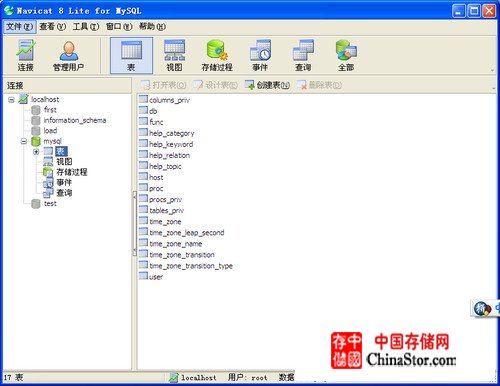Viewport: 500px width, 386px height.
Task: Click the panel splitter handle
Action: tap(134, 223)
